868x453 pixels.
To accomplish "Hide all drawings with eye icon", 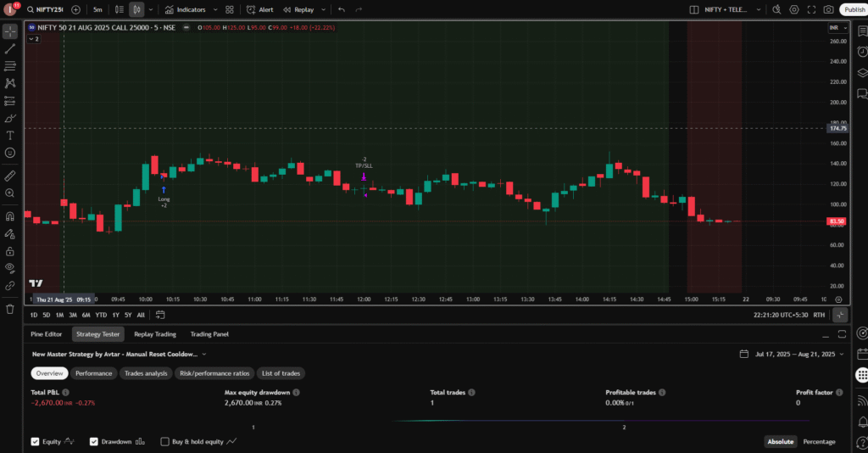I will 10,268.
